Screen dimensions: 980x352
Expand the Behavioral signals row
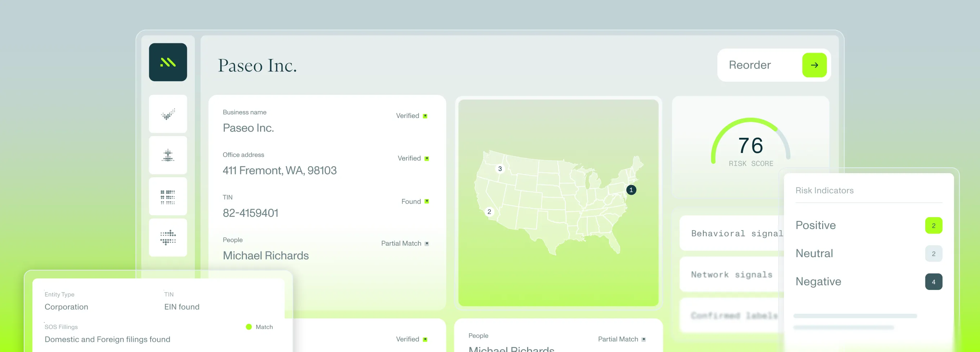coord(731,233)
